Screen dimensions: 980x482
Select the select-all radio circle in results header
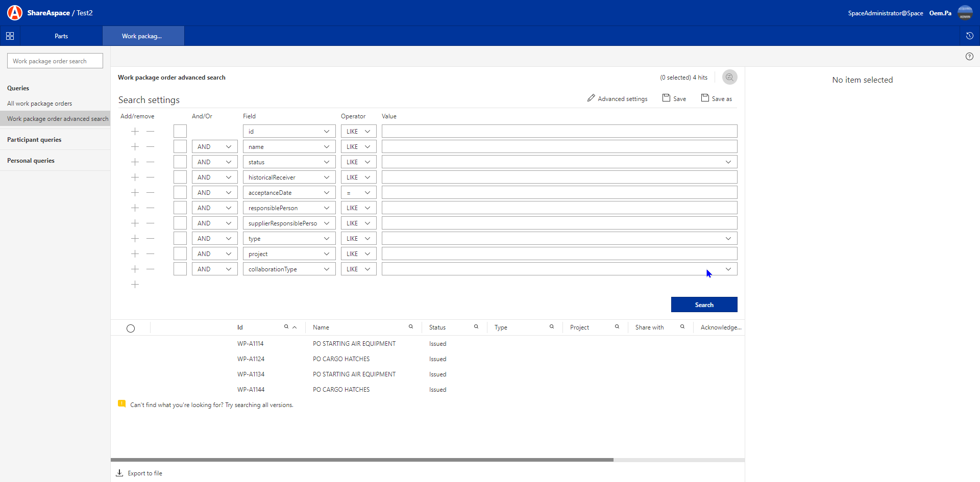(131, 328)
